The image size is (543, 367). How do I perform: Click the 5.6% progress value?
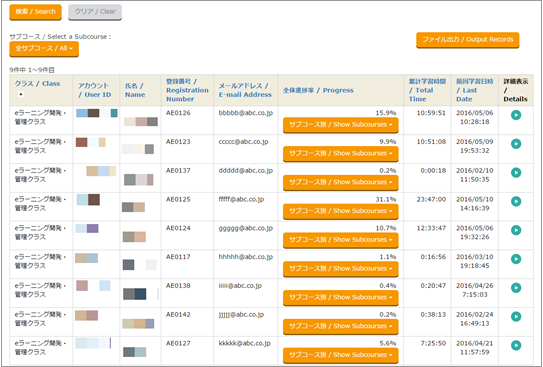(x=388, y=343)
